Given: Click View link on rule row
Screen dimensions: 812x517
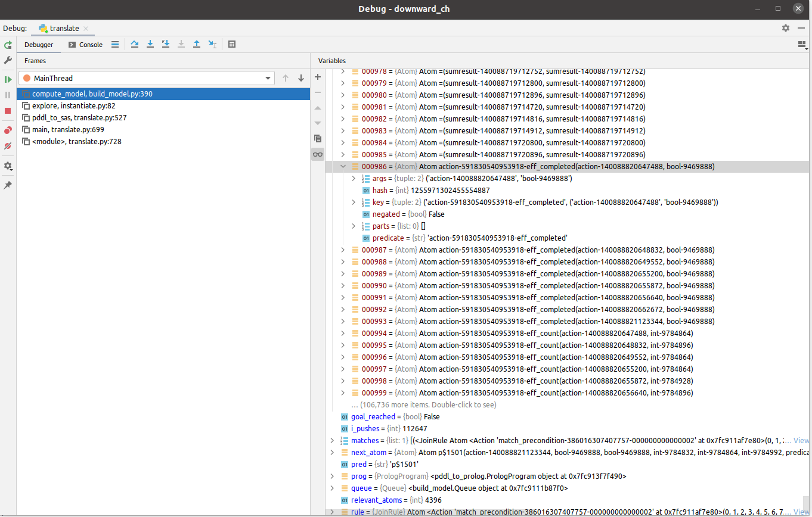Looking at the screenshot, I should [x=801, y=512].
